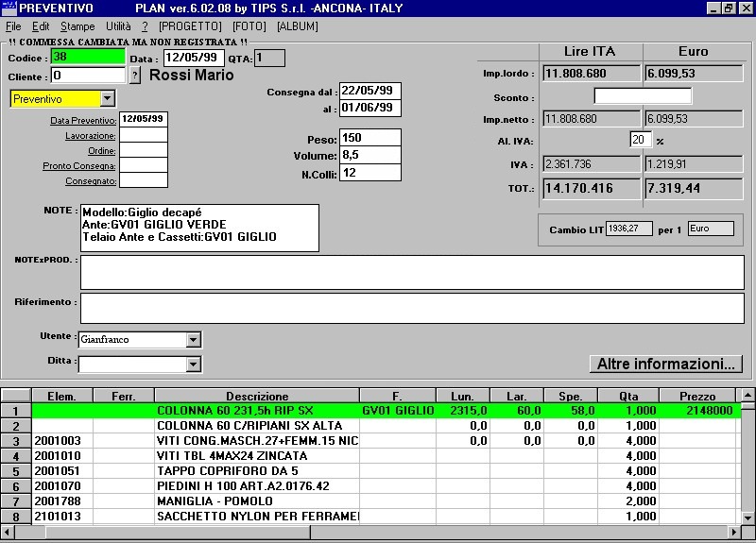The image size is (756, 543).
Task: Click the N.Colli field showing 12
Action: (369, 173)
